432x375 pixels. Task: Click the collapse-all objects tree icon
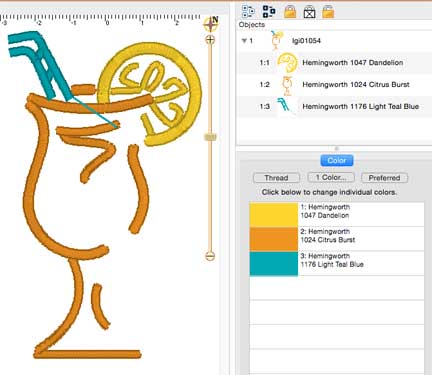(x=248, y=12)
